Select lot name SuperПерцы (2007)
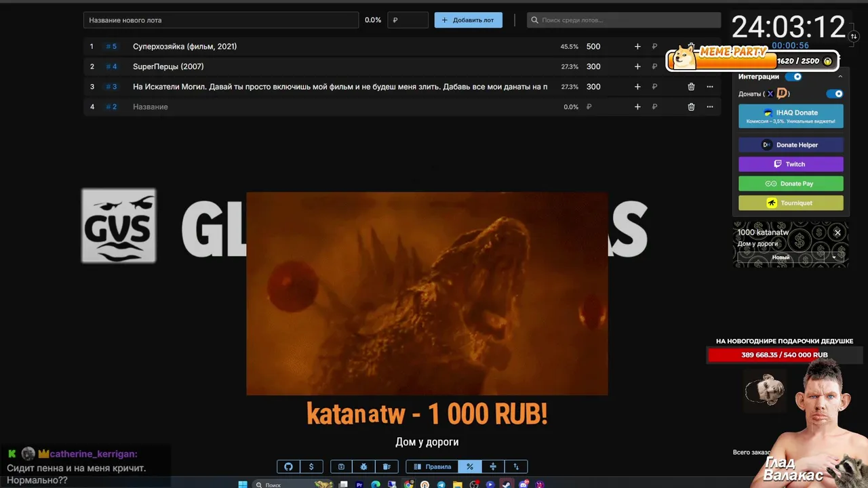The image size is (868, 488). [168, 66]
